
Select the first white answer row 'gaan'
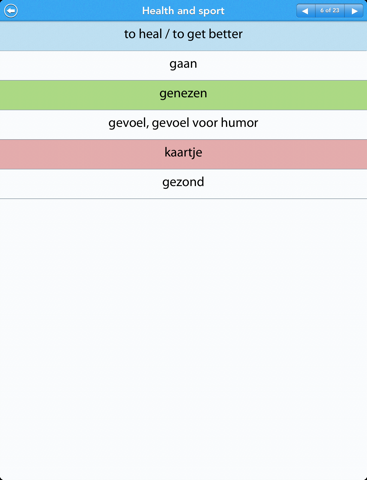tap(183, 65)
